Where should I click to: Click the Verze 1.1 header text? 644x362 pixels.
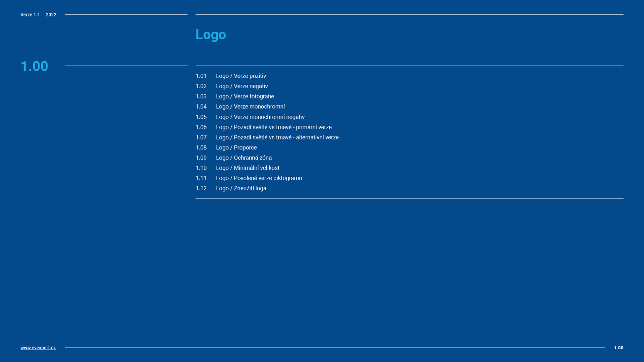click(30, 15)
